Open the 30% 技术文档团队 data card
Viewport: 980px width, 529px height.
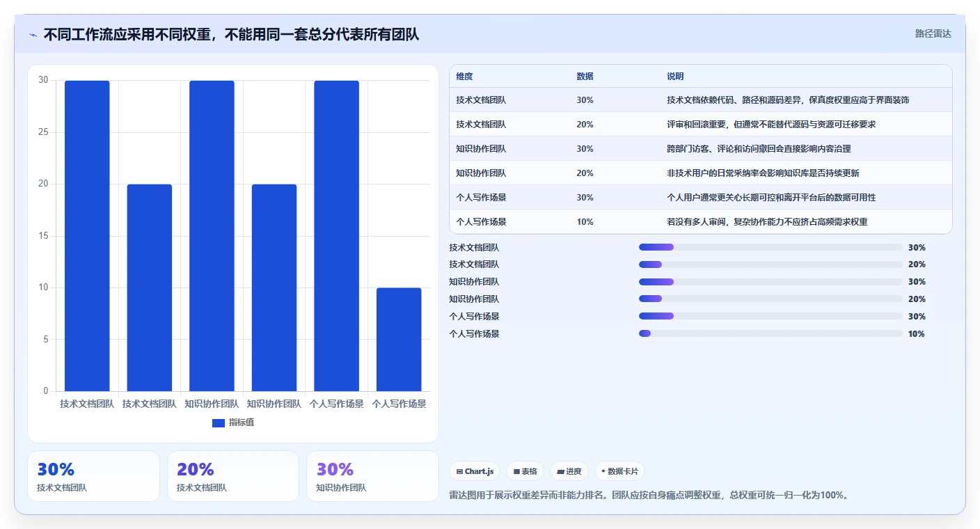tap(93, 476)
